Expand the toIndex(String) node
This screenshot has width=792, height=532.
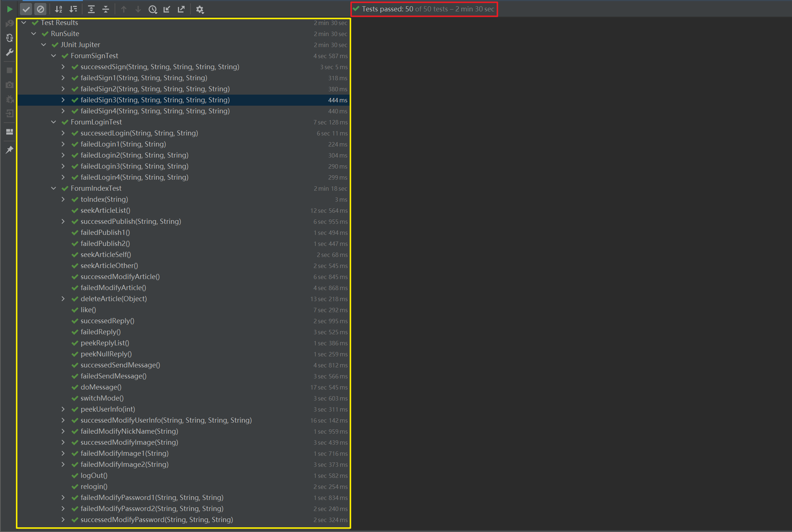[x=63, y=200]
